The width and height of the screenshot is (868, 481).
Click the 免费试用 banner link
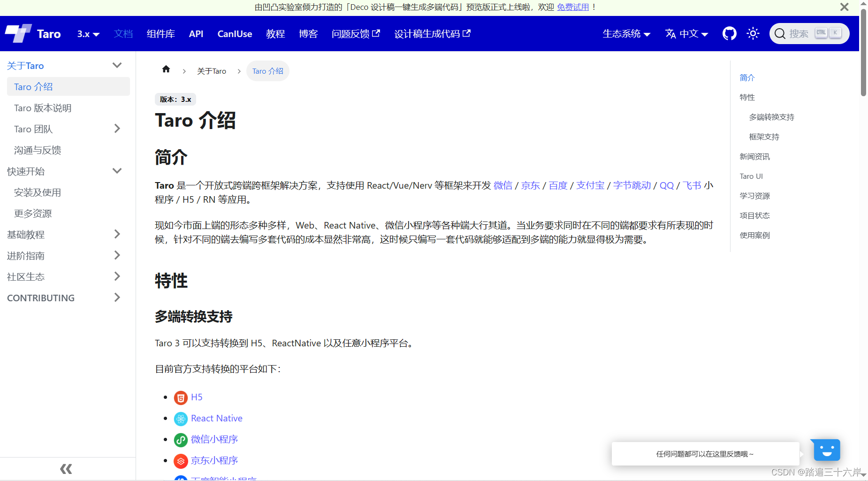click(573, 7)
